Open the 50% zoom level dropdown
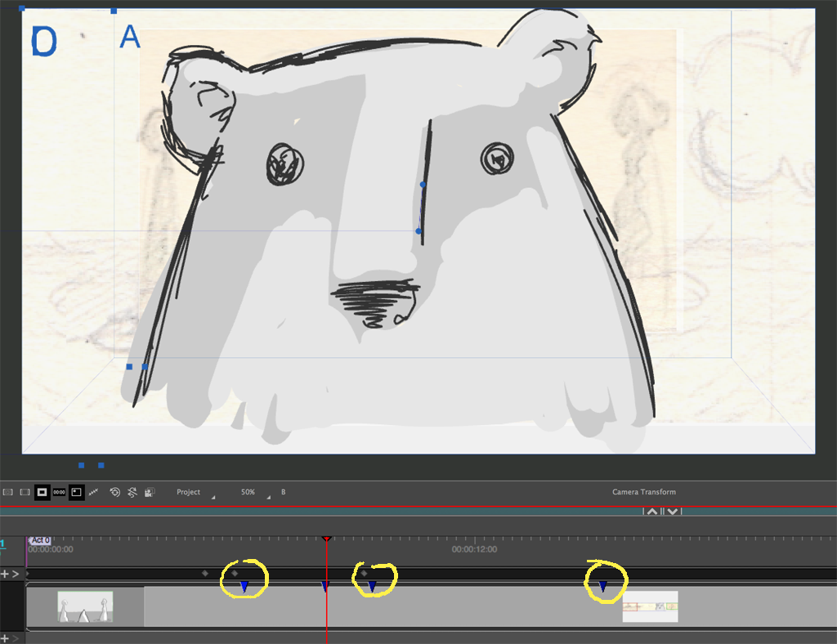Image resolution: width=837 pixels, height=644 pixels. (x=251, y=492)
